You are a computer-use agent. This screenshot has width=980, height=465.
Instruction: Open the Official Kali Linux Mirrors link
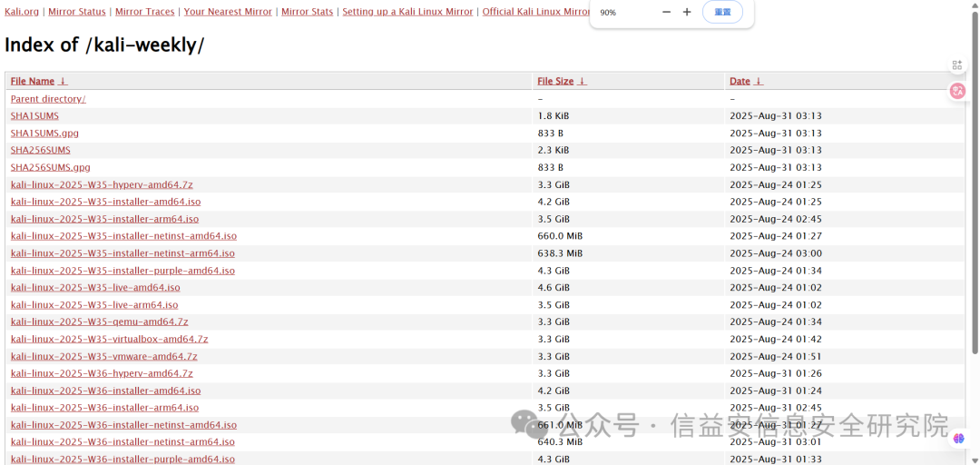[x=536, y=12]
